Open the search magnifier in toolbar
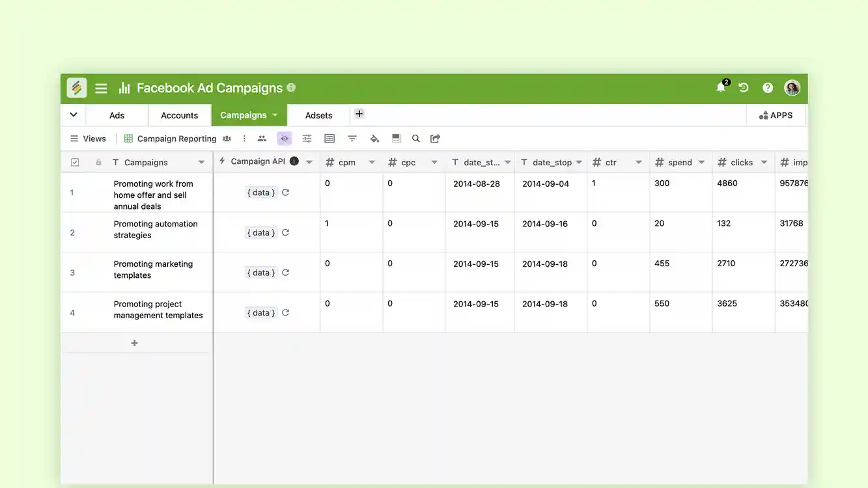This screenshot has width=868, height=488. tap(415, 139)
